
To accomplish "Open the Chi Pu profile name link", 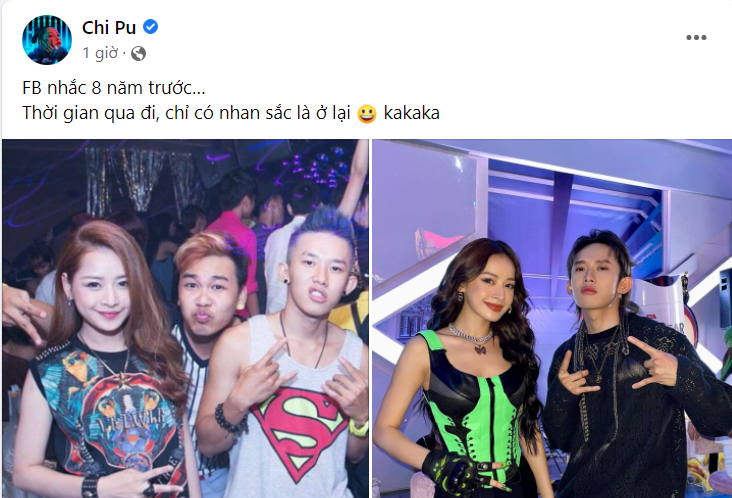I will 109,28.
